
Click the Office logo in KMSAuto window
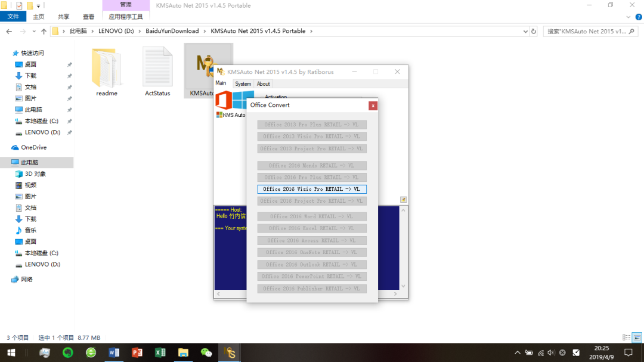[224, 101]
